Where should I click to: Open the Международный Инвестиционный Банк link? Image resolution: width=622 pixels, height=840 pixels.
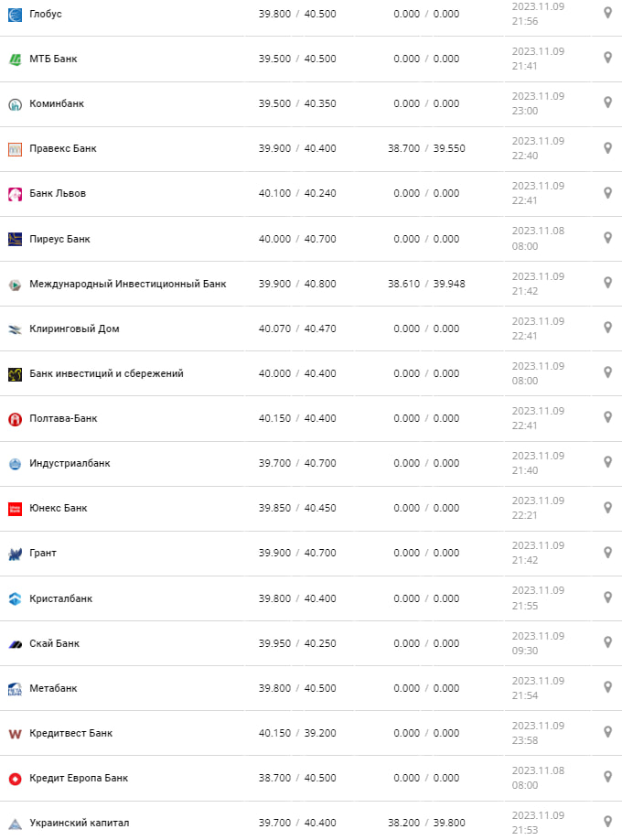pos(127,284)
